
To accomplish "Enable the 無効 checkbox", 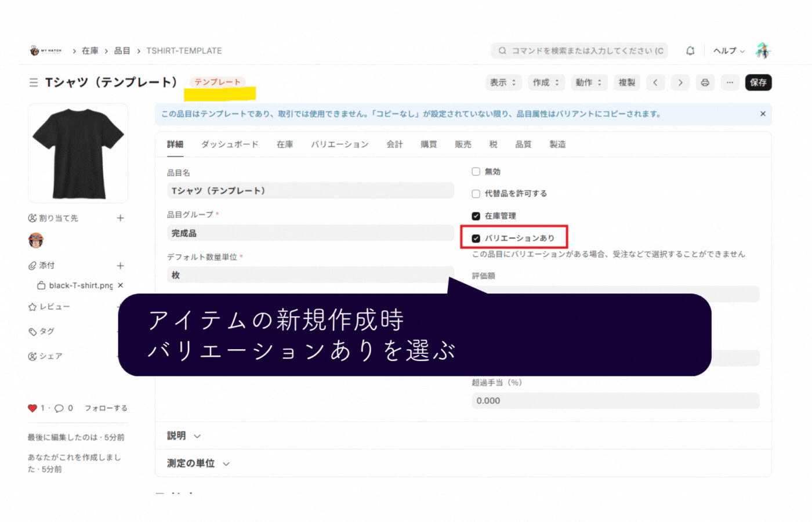I will pos(476,171).
